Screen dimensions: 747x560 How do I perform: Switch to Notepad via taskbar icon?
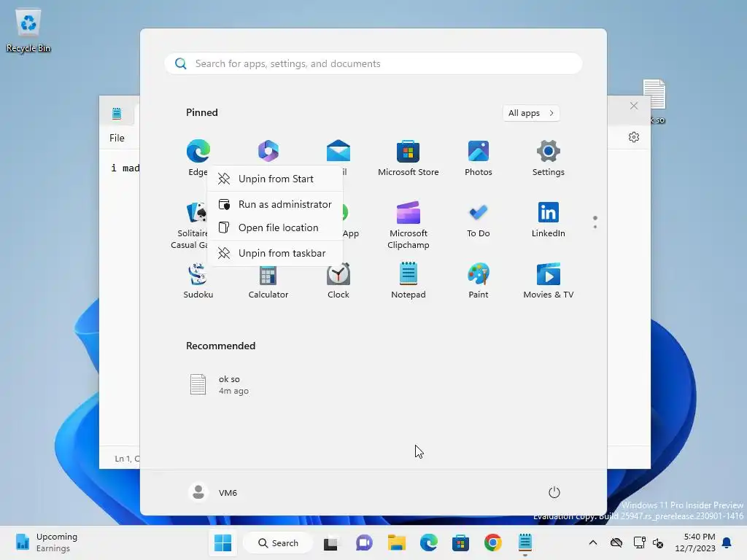point(525,542)
